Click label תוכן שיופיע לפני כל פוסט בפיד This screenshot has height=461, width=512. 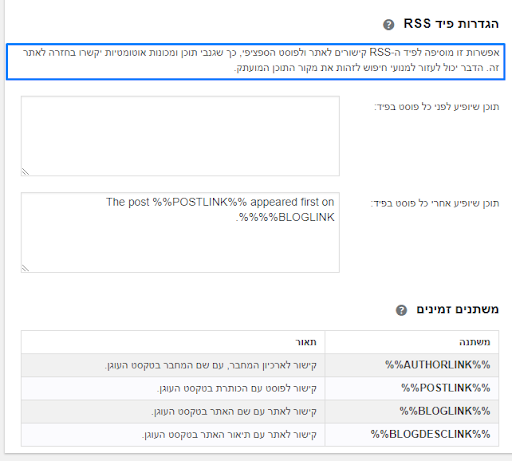pyautogui.click(x=437, y=107)
